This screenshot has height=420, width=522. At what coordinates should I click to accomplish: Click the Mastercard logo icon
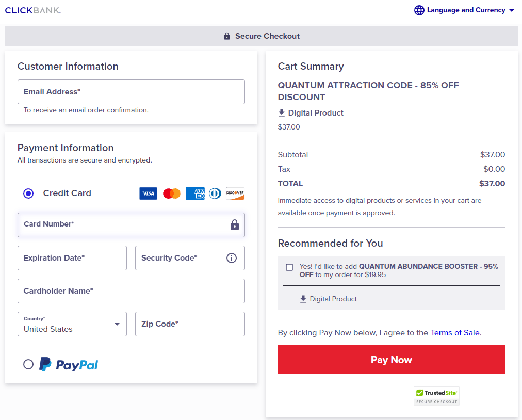(172, 193)
